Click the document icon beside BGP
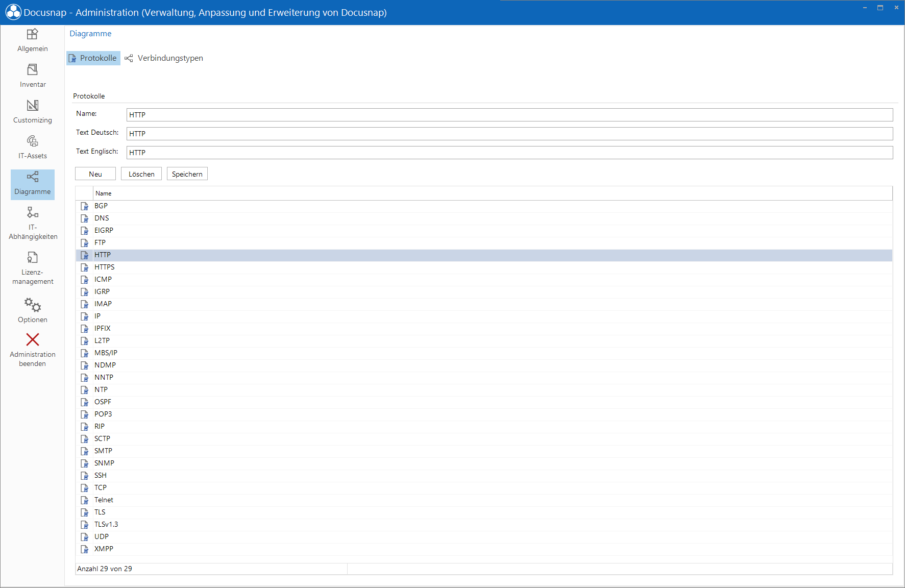905x588 pixels. click(85, 206)
